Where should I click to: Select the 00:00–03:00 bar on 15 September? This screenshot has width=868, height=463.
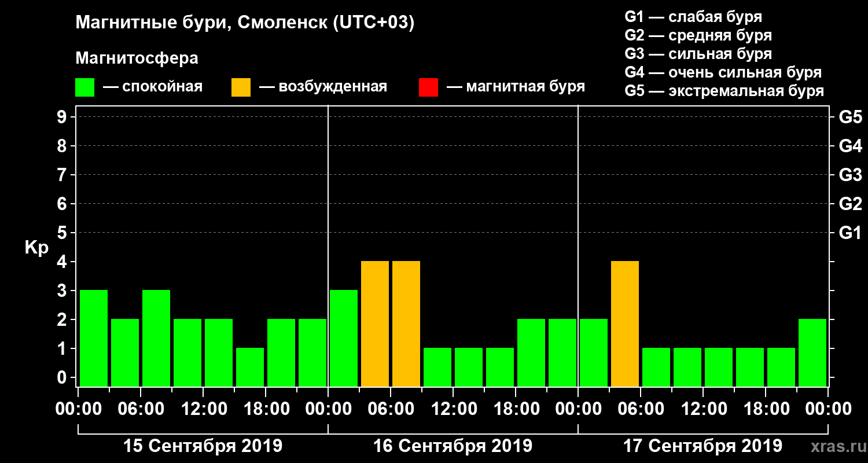(94, 338)
